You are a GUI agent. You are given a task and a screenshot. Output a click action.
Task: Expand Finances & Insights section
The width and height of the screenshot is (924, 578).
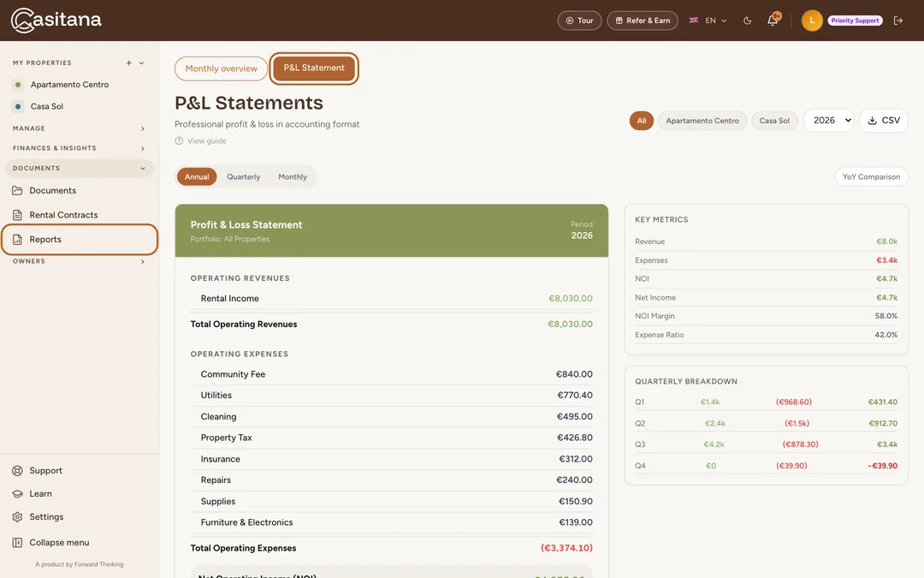click(79, 149)
